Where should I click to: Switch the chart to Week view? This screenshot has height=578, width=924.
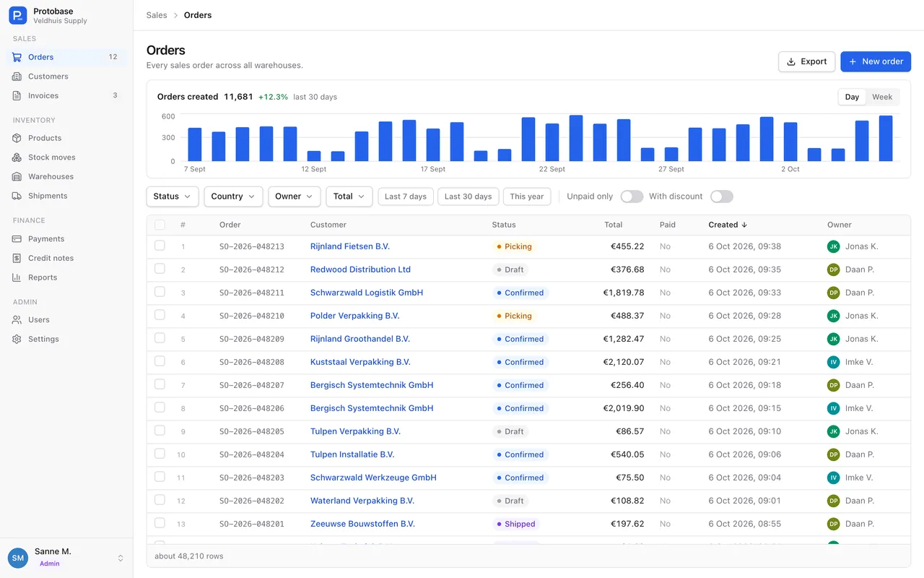point(882,97)
